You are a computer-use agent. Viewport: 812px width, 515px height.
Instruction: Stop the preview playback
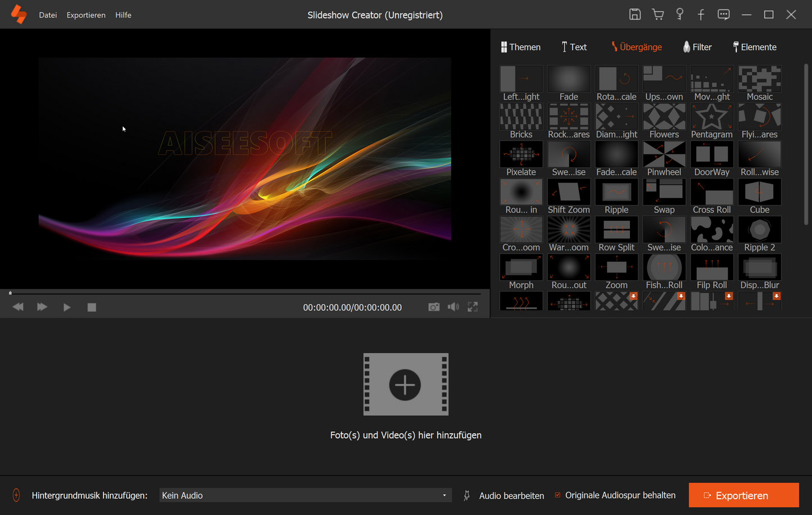click(x=92, y=307)
